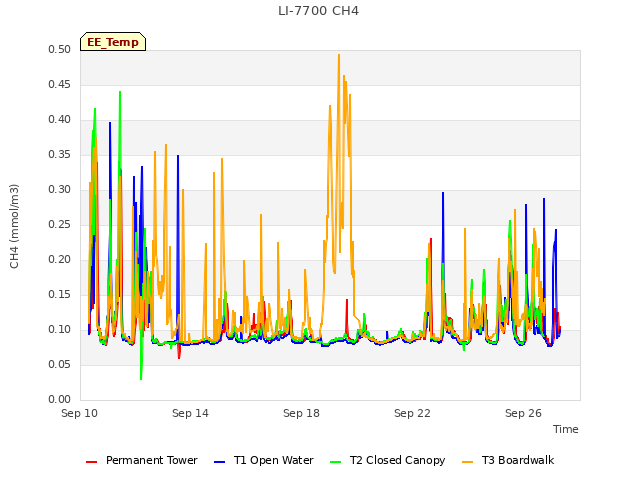Viewport: 640px width, 480px height.
Task: Toggle the T1 Open Water legend entry
Action: pos(264,460)
